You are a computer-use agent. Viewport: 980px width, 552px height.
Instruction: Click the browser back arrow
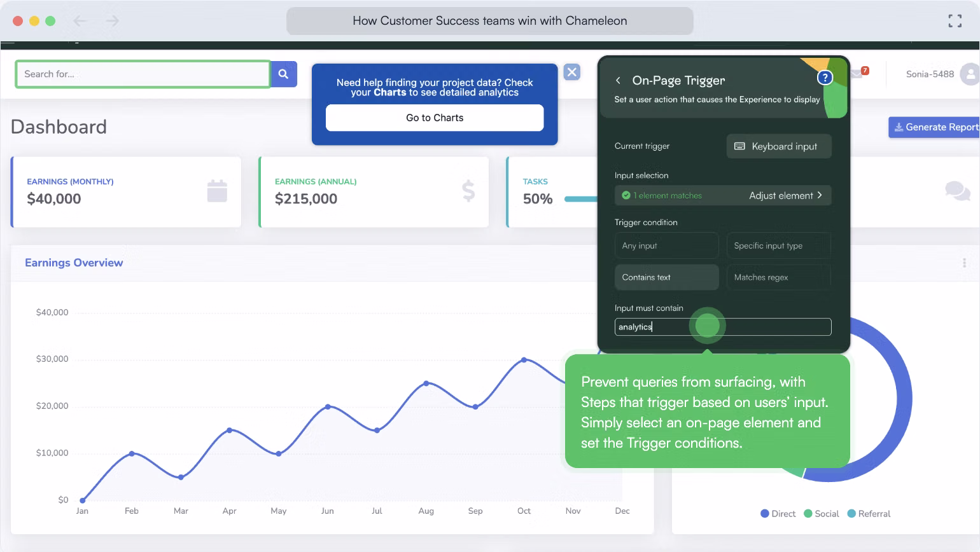pyautogui.click(x=80, y=21)
